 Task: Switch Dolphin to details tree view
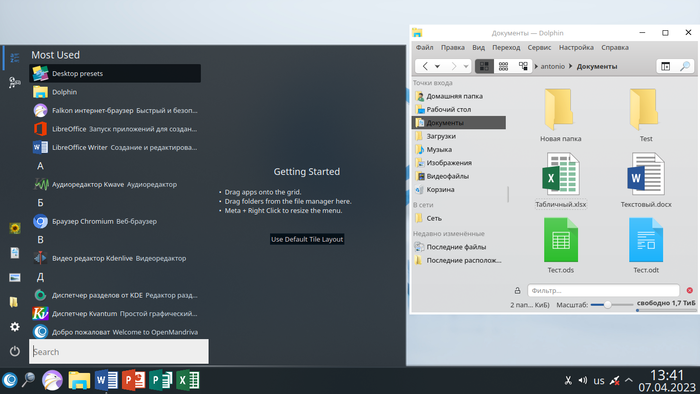[523, 66]
